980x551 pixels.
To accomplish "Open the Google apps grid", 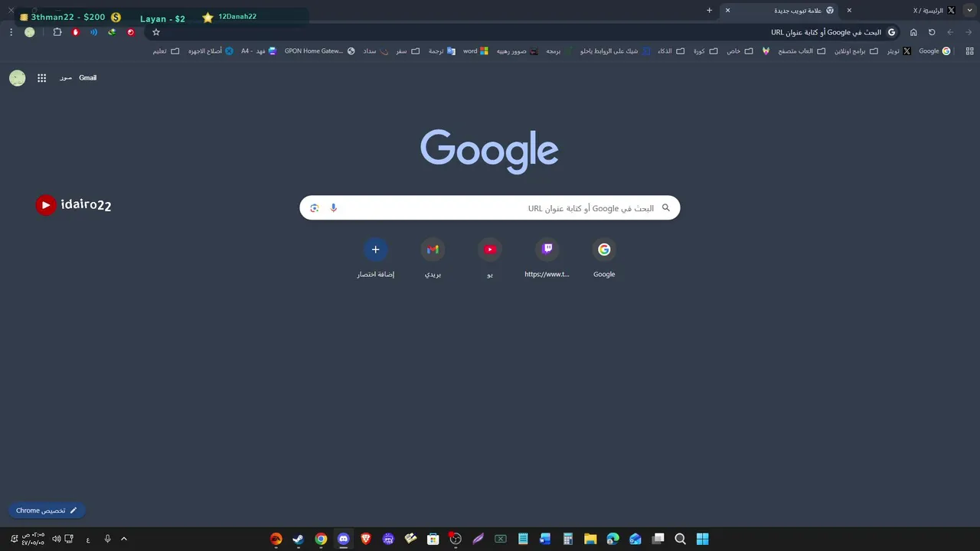I will pos(42,78).
